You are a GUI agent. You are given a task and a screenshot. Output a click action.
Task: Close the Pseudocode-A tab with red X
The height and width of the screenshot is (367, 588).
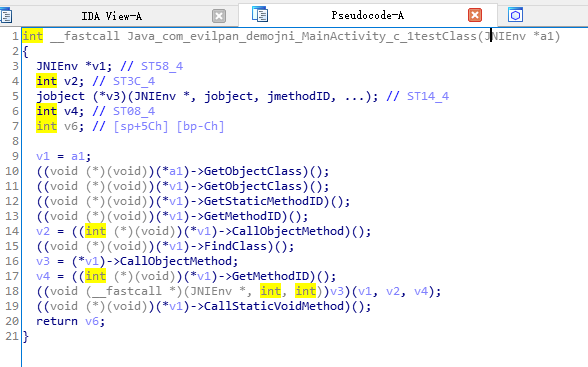click(475, 15)
